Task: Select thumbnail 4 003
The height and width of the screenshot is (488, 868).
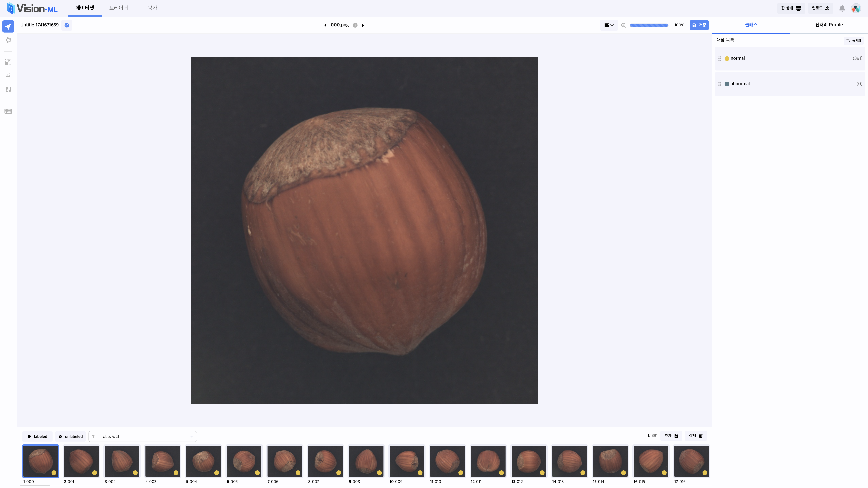Action: point(163,461)
